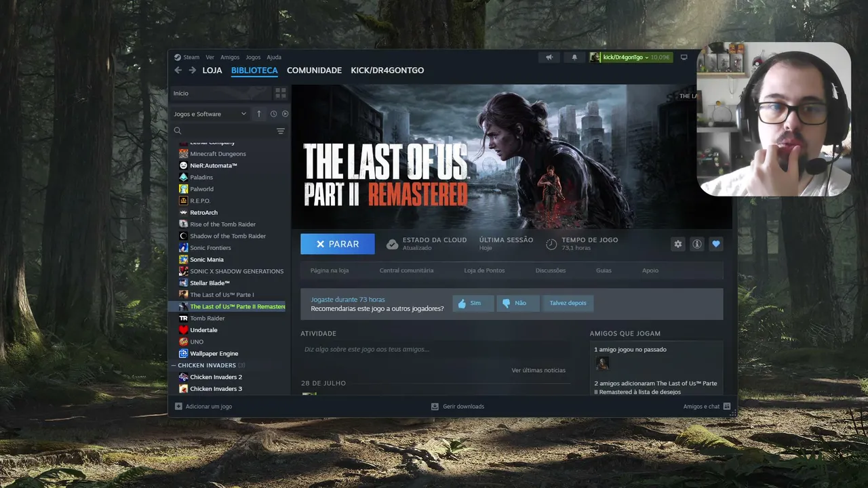Open Loja de Pontos link
Image resolution: width=868 pixels, height=488 pixels.
(484, 270)
